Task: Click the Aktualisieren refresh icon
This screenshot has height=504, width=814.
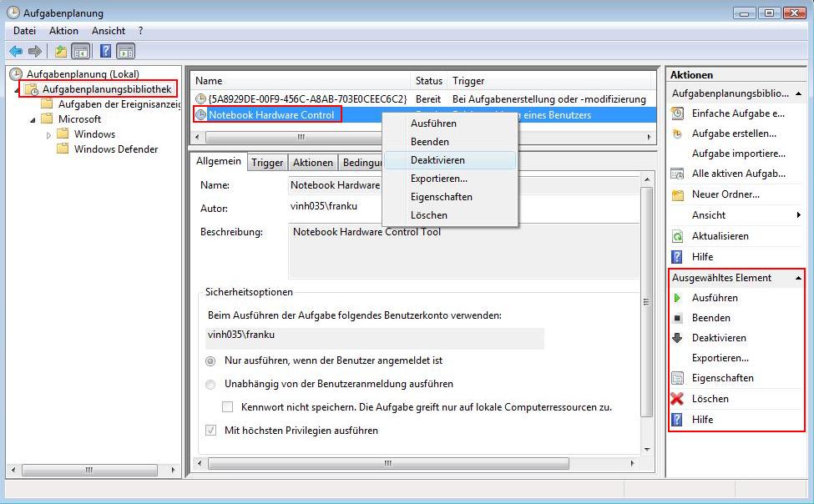Action: coord(677,236)
